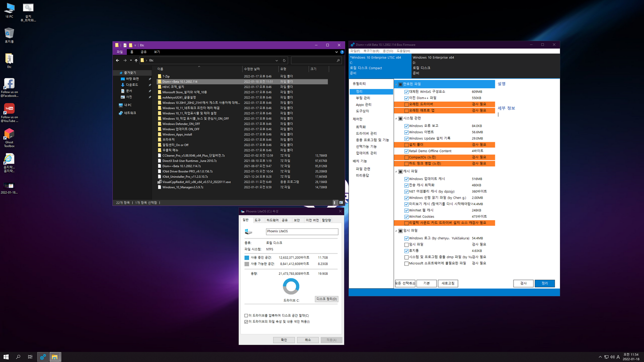Screen dimensions: 644x362
Task: Open the 휴지통 recycle bin desktop icon
Action: pyautogui.click(x=9, y=35)
